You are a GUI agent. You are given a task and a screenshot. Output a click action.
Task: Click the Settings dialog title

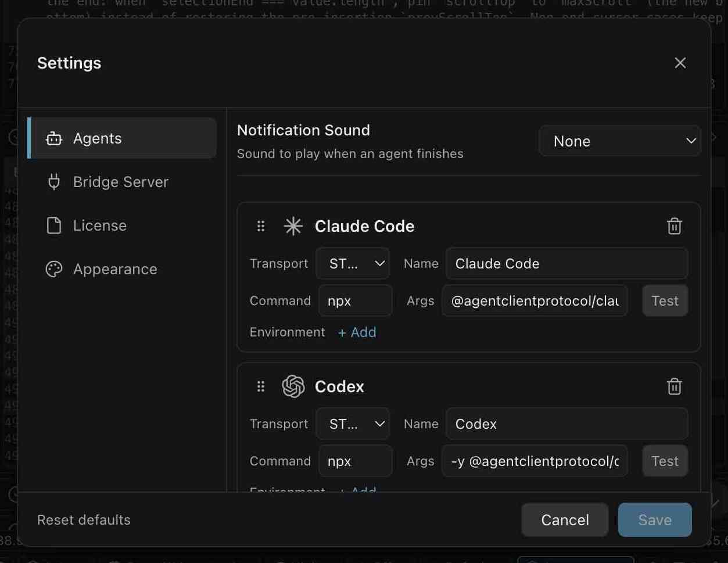[x=69, y=63]
